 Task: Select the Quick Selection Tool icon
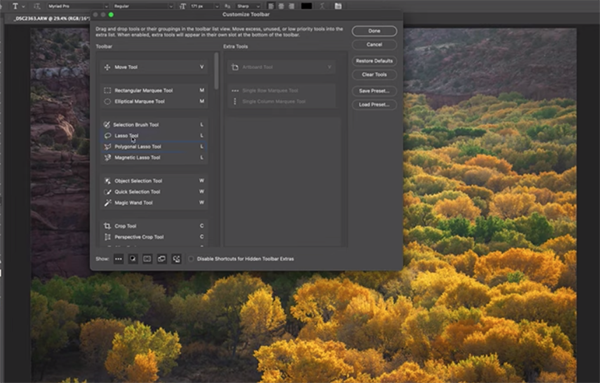click(x=108, y=192)
